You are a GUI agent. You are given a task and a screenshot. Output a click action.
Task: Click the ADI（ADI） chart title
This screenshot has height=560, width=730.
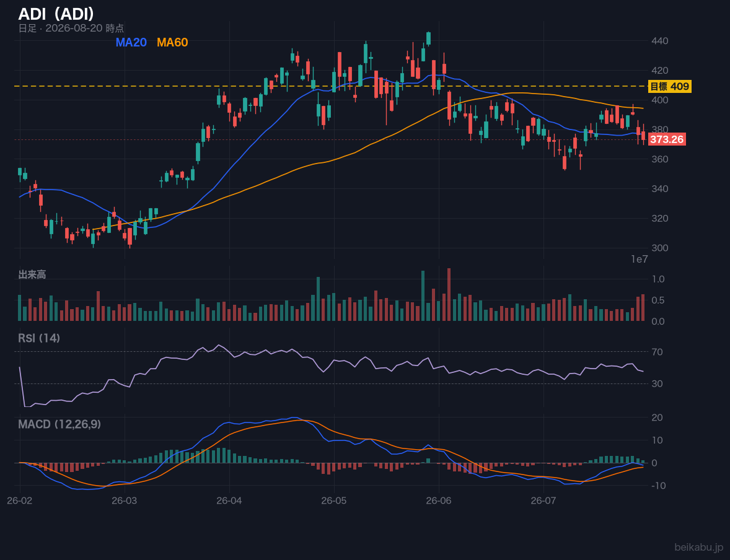(x=56, y=14)
